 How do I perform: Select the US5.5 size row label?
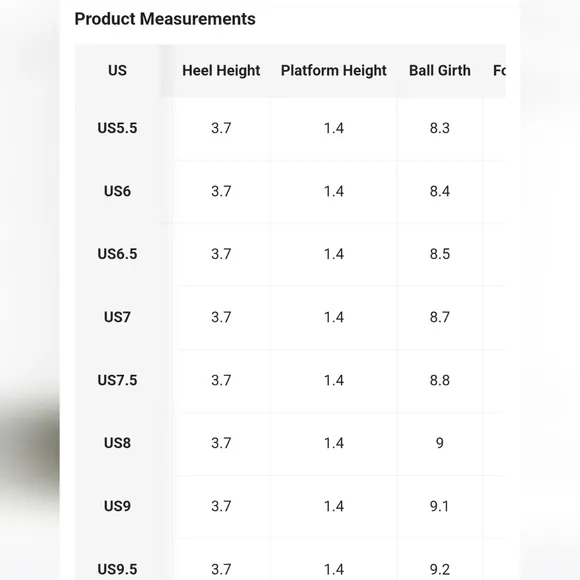[x=117, y=128]
